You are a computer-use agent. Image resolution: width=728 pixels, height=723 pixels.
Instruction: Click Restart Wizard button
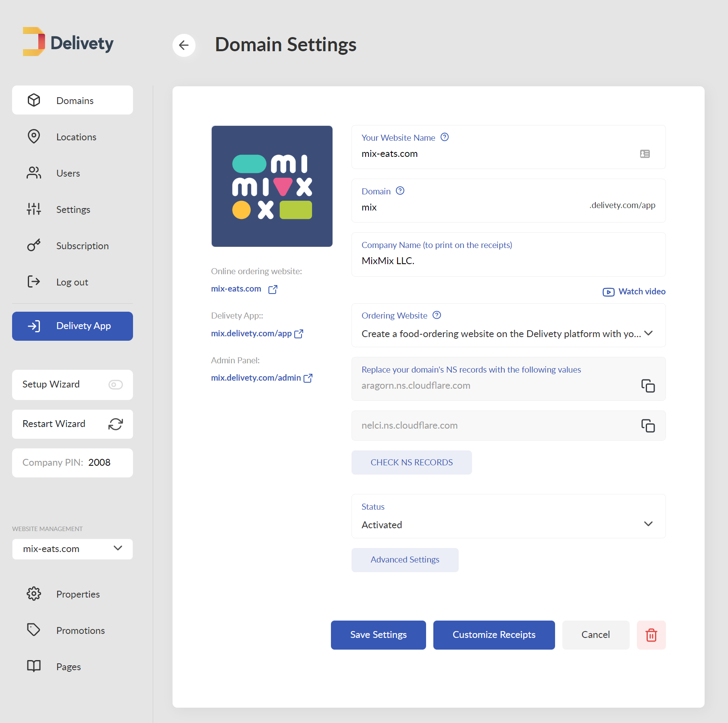click(73, 424)
